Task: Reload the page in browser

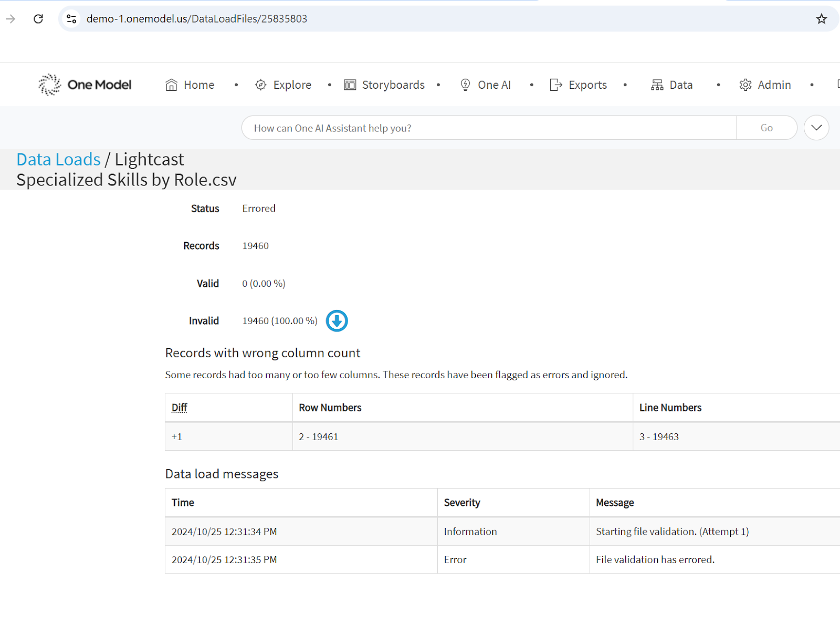Action: (x=38, y=19)
